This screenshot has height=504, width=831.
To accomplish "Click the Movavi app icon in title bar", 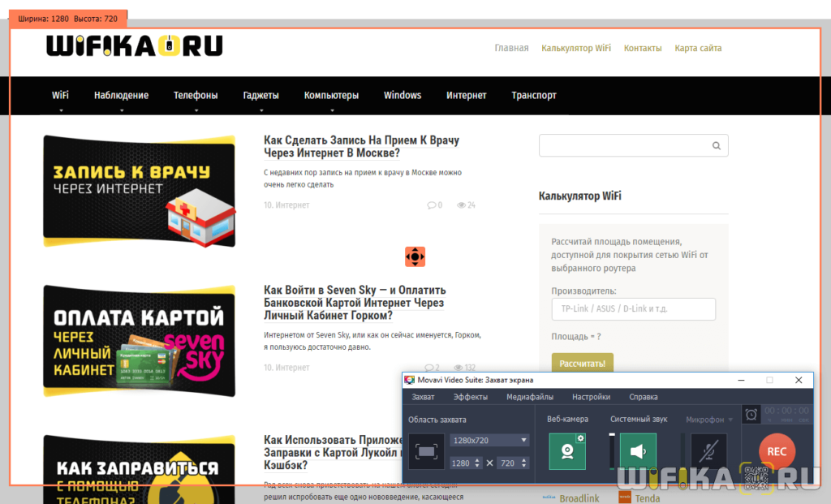I will click(x=410, y=380).
